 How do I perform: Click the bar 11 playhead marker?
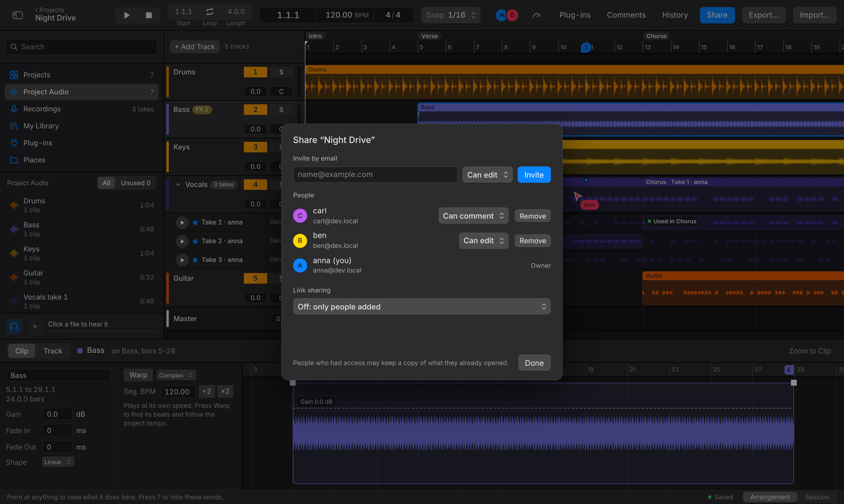586,47
